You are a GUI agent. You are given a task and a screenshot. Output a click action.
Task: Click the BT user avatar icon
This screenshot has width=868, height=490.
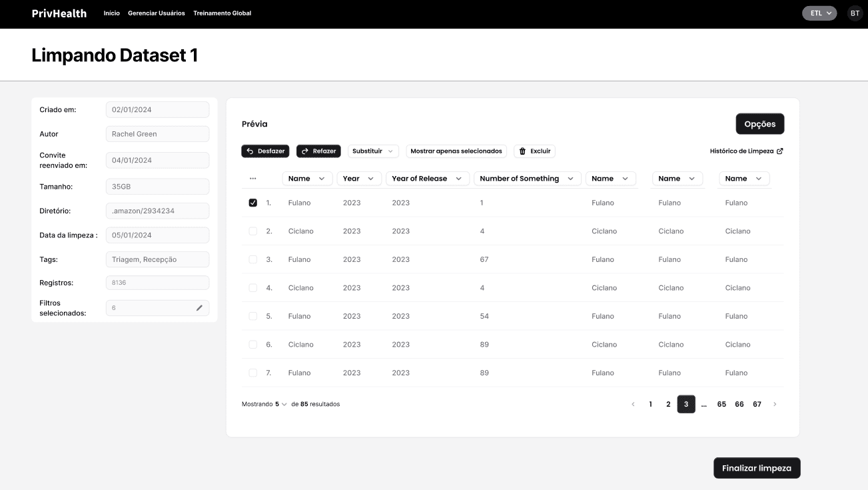[x=854, y=13]
